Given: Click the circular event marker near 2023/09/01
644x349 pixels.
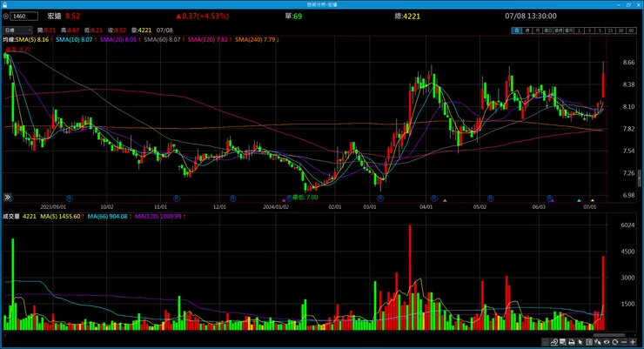Looking at the screenshot, I should click(x=70, y=198).
